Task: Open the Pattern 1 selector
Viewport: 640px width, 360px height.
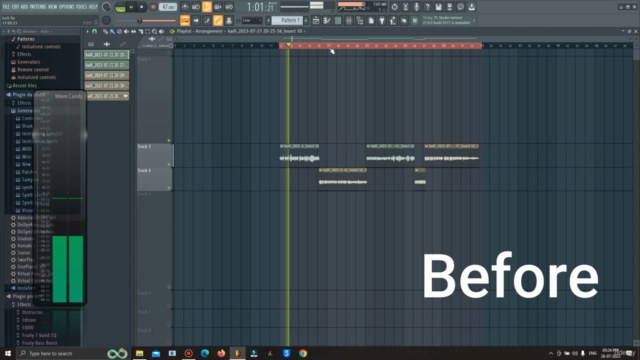Action: pos(287,20)
